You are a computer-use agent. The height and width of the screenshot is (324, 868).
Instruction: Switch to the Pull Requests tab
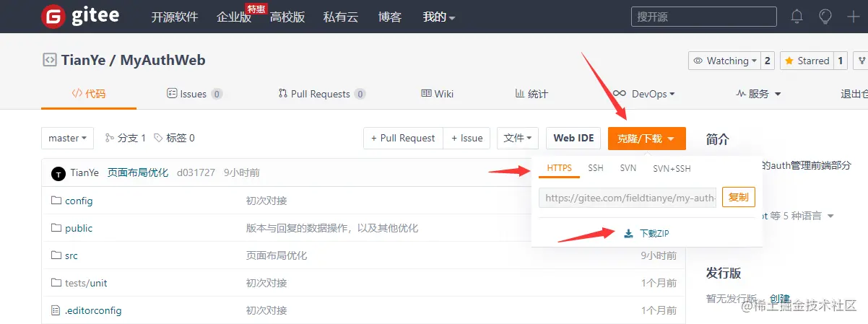[322, 94]
